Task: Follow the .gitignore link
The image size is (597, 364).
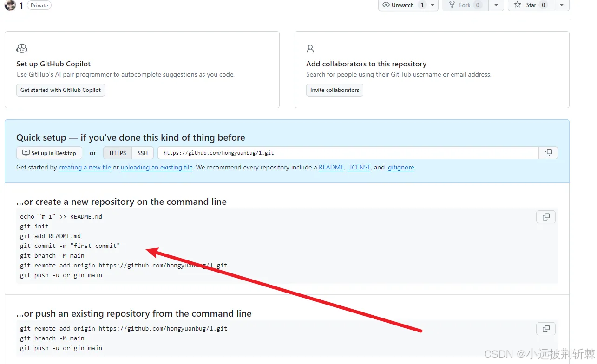Action: coord(400,167)
